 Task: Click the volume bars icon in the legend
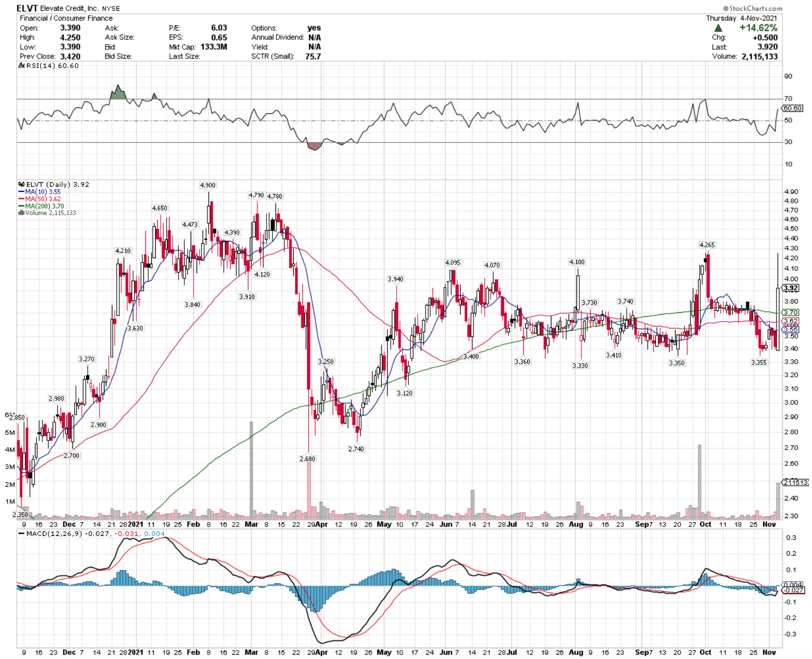coord(21,213)
